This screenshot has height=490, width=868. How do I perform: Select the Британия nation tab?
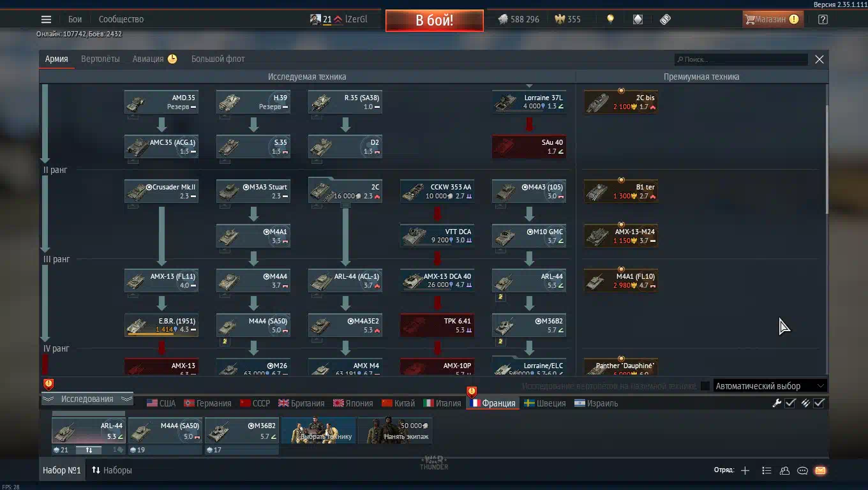301,403
